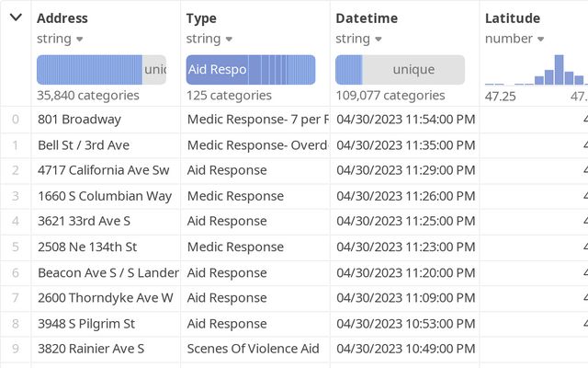
Task: Select the '3820 Rainier Ave S' cell
Action: click(x=91, y=349)
